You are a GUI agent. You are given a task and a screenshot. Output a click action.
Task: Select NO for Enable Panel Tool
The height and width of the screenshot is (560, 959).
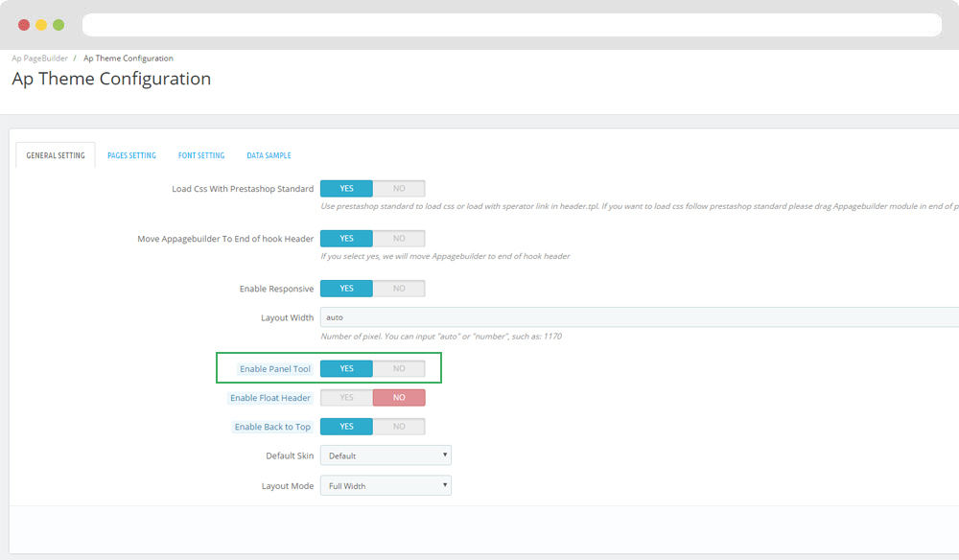click(399, 369)
